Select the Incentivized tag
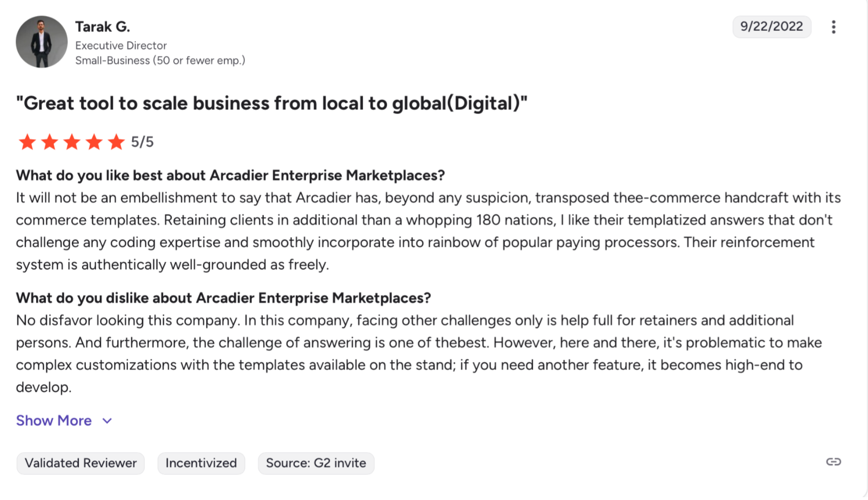 201,463
